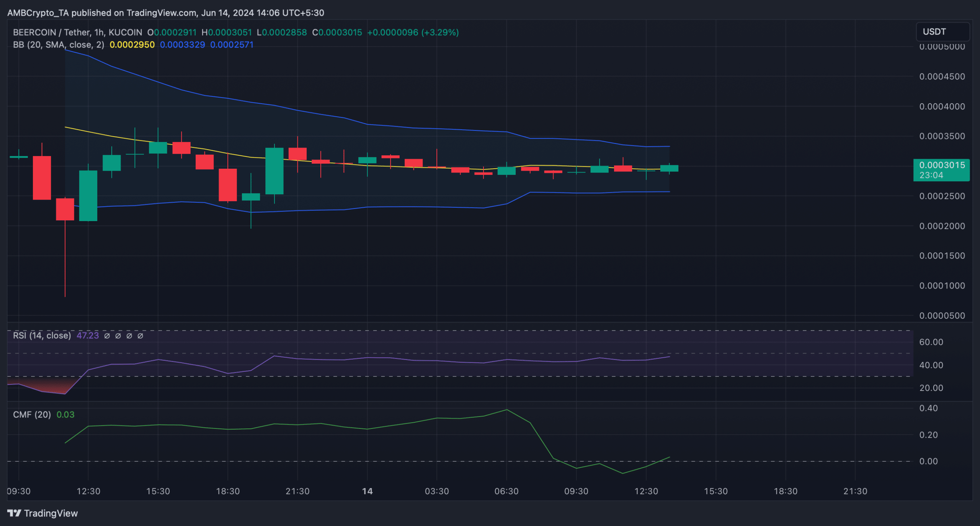Click the TradingView text link at bottom

[51, 513]
